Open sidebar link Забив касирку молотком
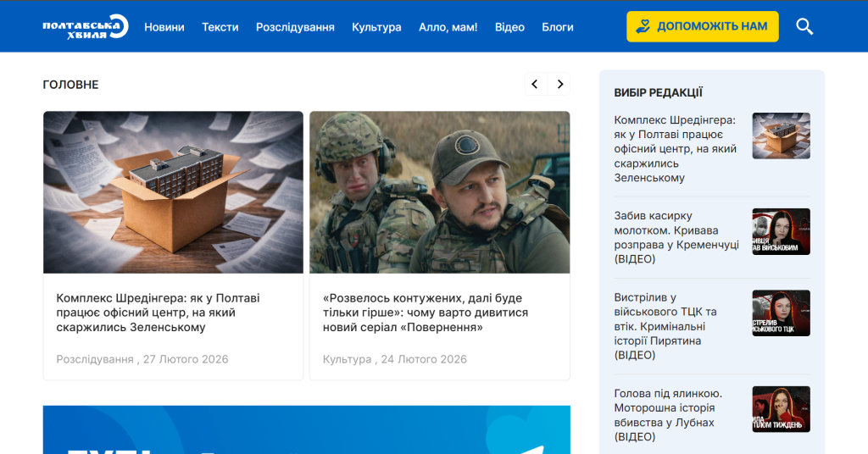Image resolution: width=868 pixels, height=454 pixels. click(676, 237)
